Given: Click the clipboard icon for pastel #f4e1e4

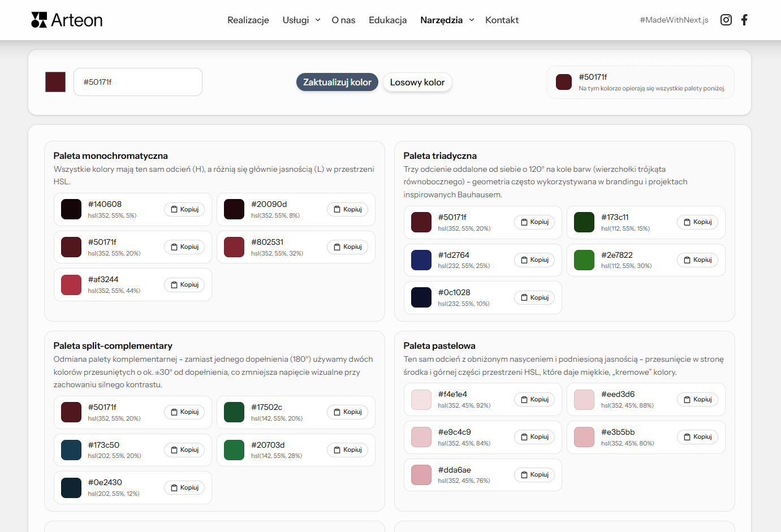Looking at the screenshot, I should [523, 399].
